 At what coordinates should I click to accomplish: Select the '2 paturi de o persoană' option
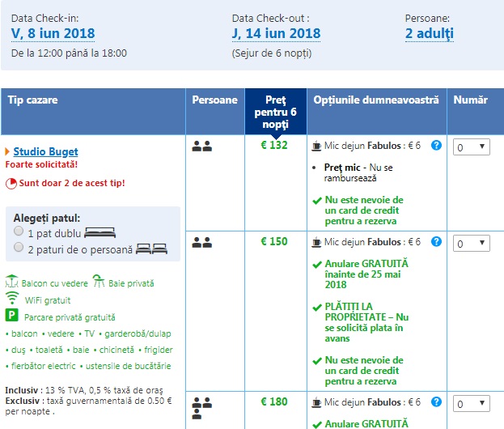click(x=19, y=247)
